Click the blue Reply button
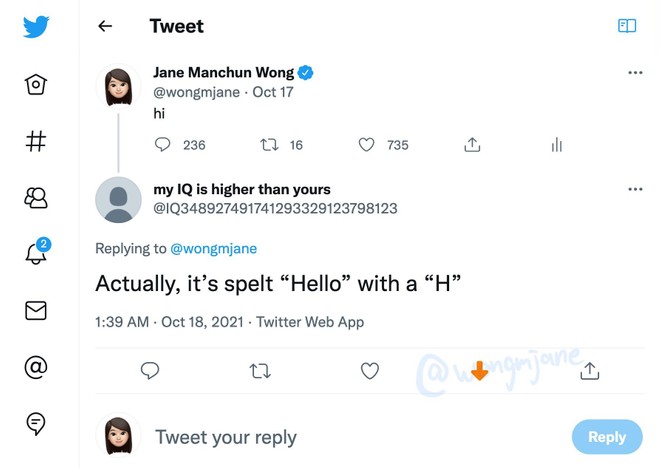Viewport: 660px width, 468px height. click(606, 437)
